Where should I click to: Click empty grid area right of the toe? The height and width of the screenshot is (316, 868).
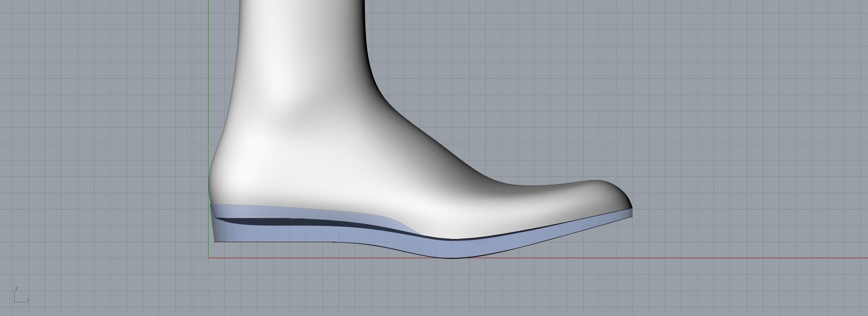(750, 158)
